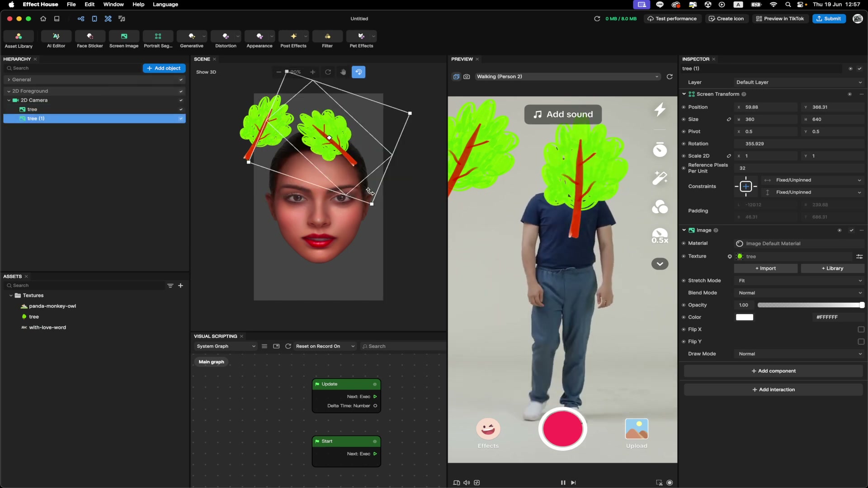Open the Blend Mode dropdown
The image size is (868, 488).
tap(799, 293)
